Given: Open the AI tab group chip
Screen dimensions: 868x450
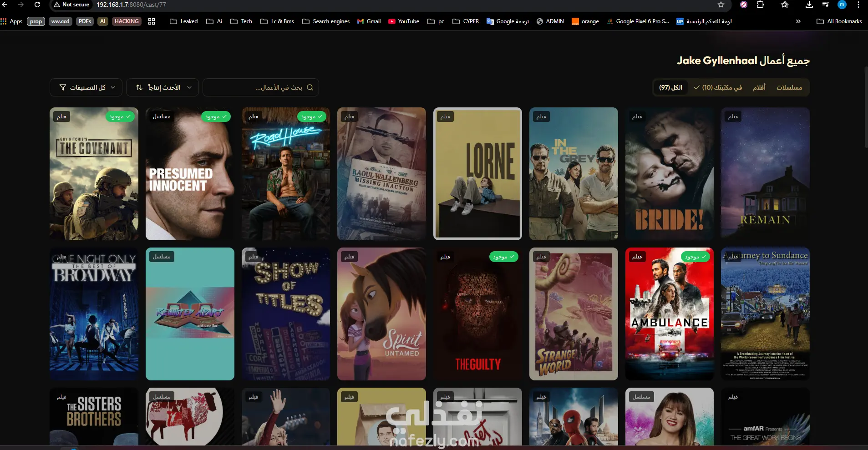Looking at the screenshot, I should 103,21.
